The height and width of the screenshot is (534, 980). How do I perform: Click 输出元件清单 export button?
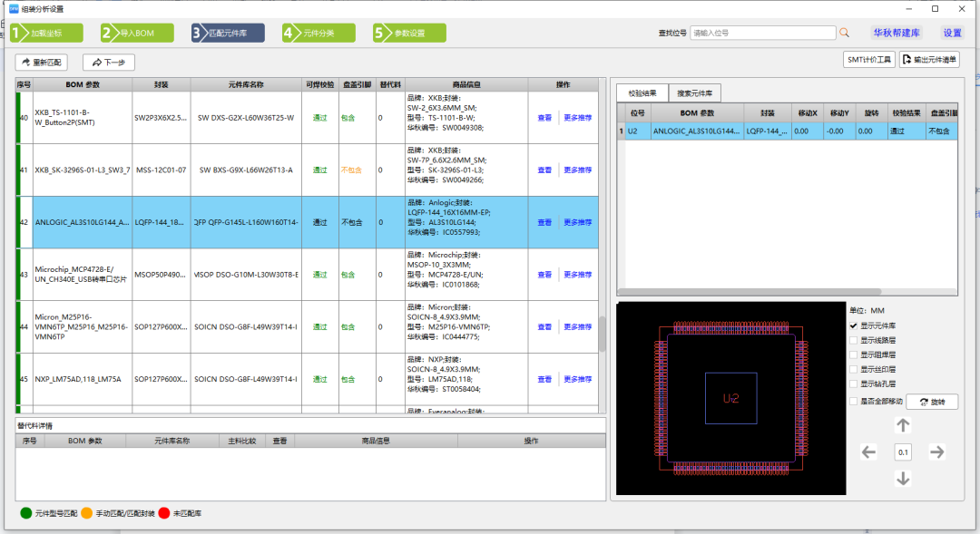click(x=929, y=60)
